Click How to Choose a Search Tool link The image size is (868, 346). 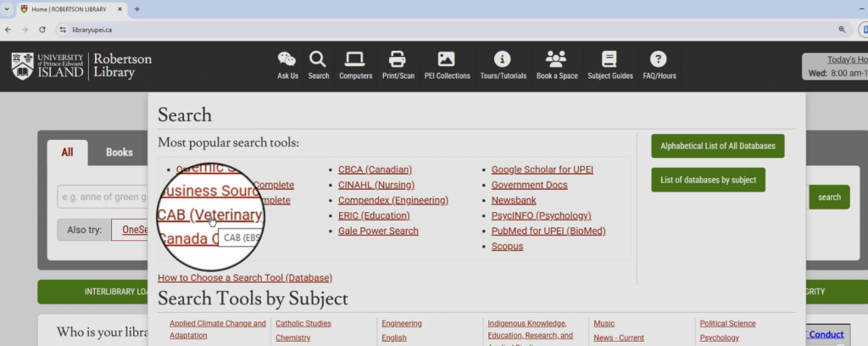point(245,278)
